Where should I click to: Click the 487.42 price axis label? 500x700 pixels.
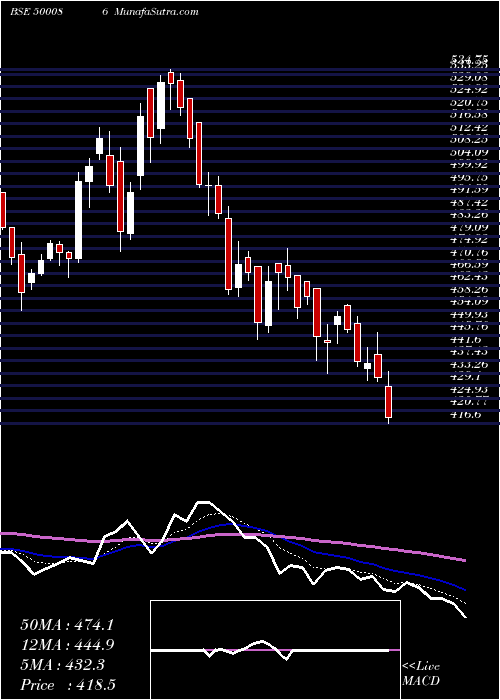pos(469,203)
